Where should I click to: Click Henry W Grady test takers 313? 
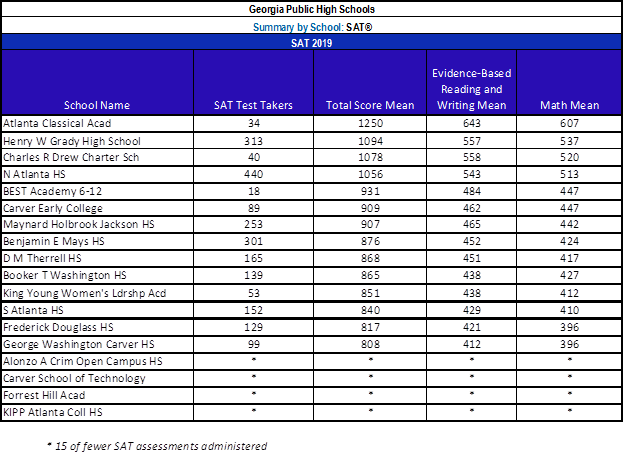pyautogui.click(x=254, y=141)
